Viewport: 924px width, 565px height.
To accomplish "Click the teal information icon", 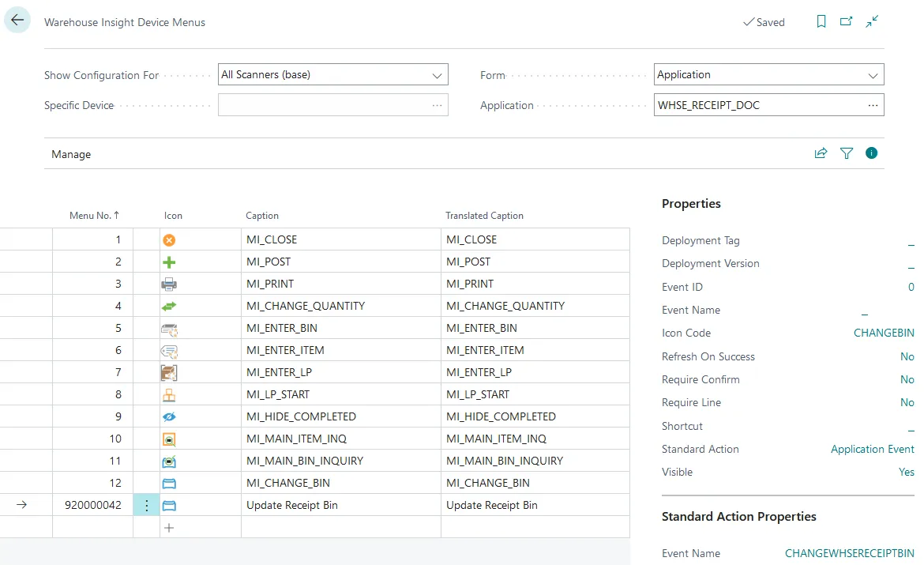I will pos(872,153).
